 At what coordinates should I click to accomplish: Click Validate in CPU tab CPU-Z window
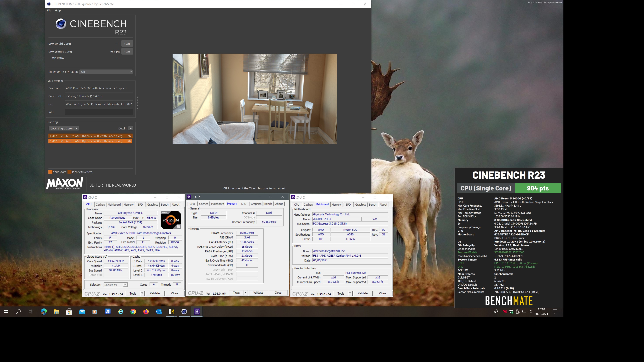(x=155, y=293)
